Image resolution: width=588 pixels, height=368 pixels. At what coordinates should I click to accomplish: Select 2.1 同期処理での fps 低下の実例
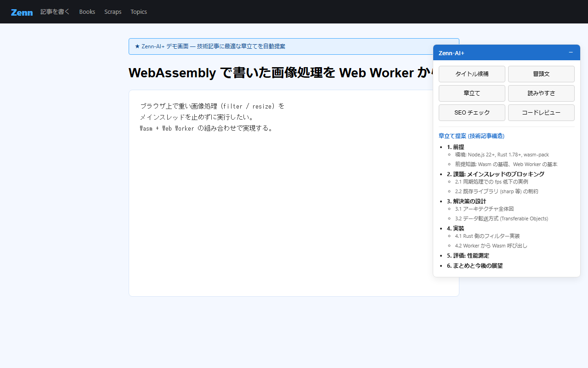492,182
